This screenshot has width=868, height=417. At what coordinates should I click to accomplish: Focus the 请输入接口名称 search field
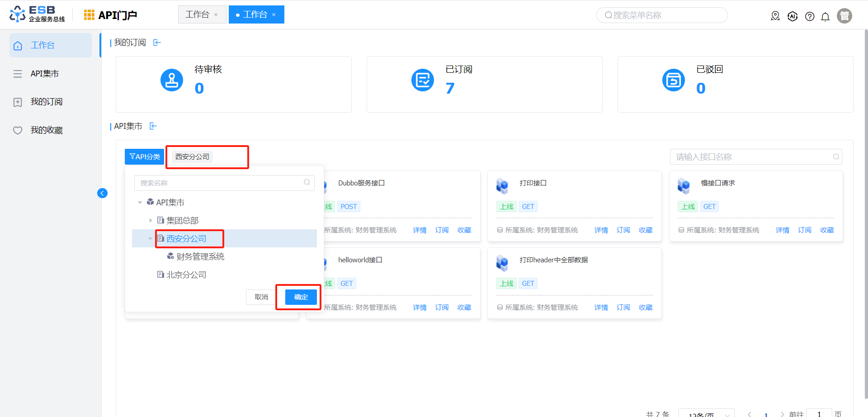(x=756, y=157)
